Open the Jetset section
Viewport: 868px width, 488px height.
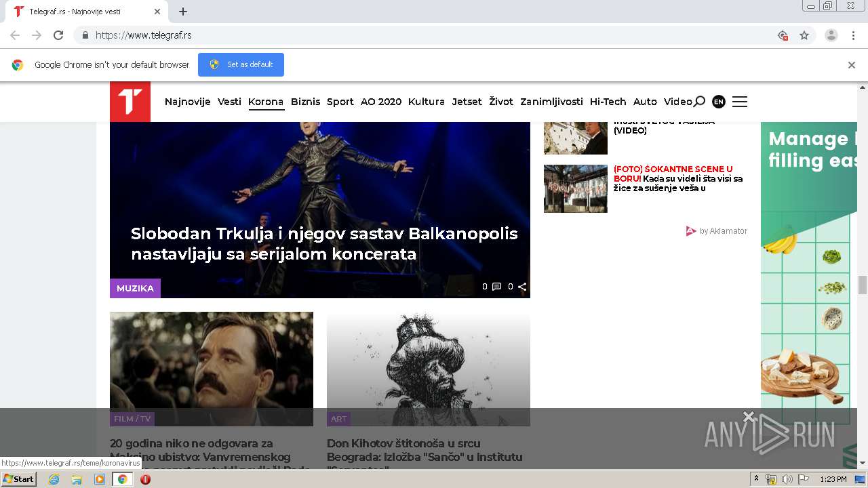click(x=467, y=102)
